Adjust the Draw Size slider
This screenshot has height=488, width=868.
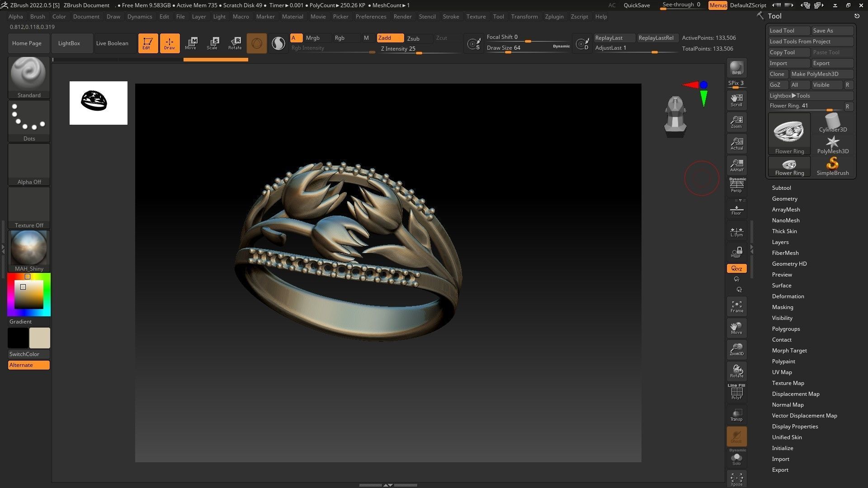coord(528,48)
